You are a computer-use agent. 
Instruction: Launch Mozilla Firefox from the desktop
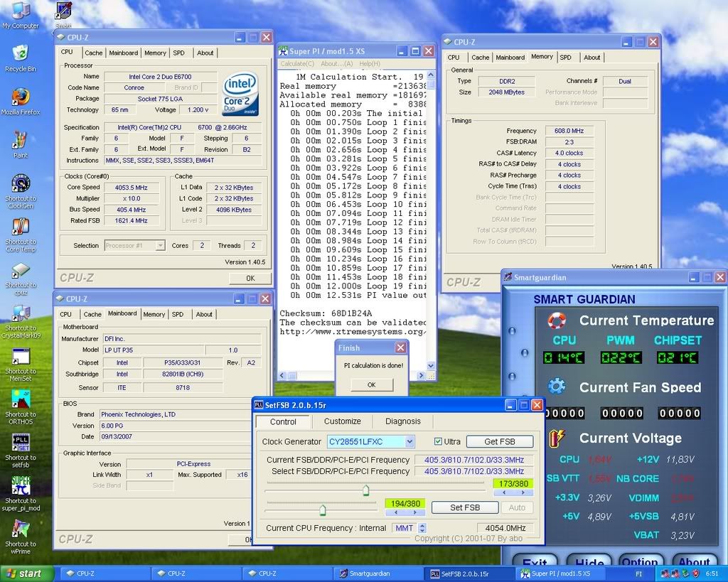pos(21,102)
